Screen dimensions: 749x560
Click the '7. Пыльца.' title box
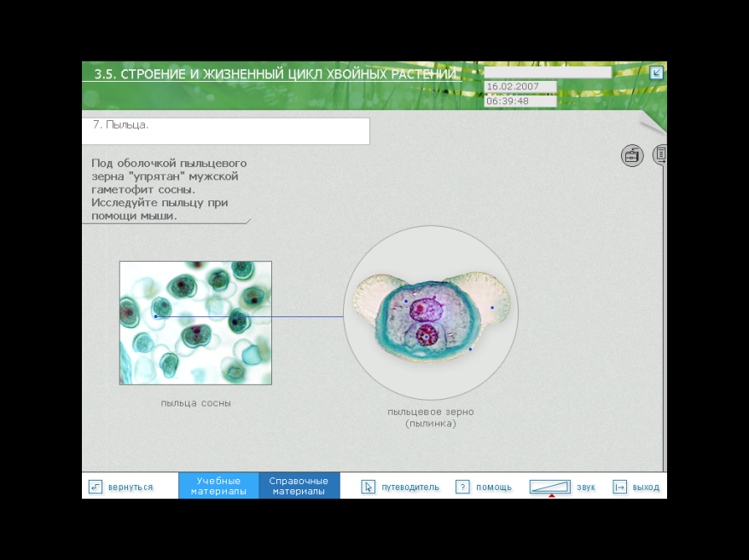(x=225, y=130)
